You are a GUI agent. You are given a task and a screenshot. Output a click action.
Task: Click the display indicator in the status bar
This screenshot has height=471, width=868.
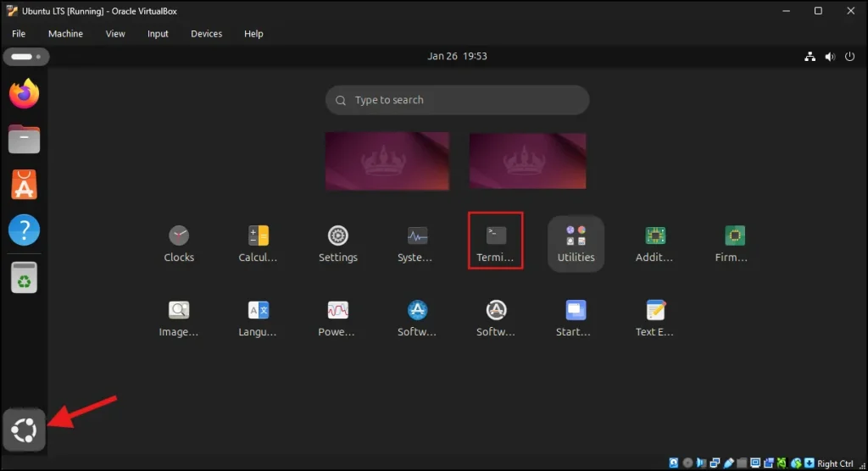coord(755,463)
